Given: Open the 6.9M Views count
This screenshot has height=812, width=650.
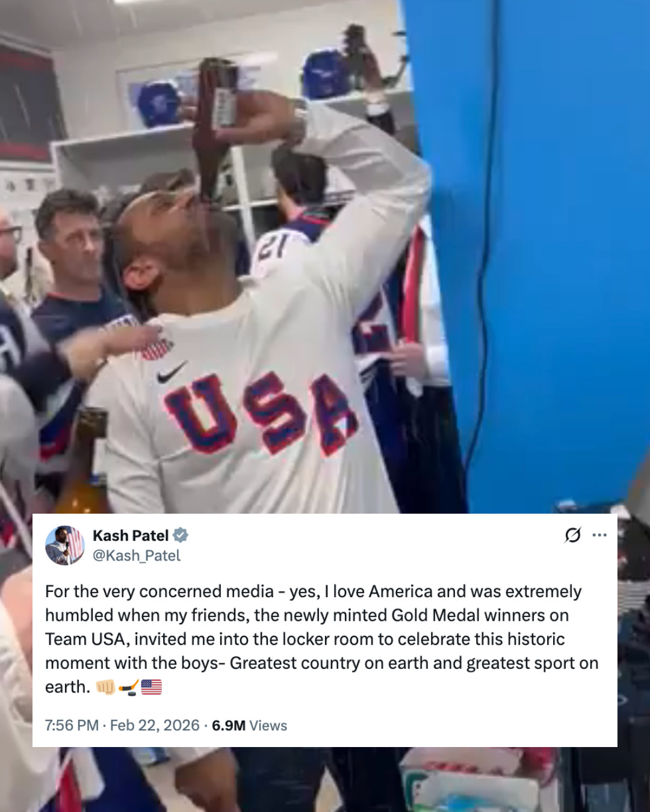Looking at the screenshot, I should tap(249, 725).
